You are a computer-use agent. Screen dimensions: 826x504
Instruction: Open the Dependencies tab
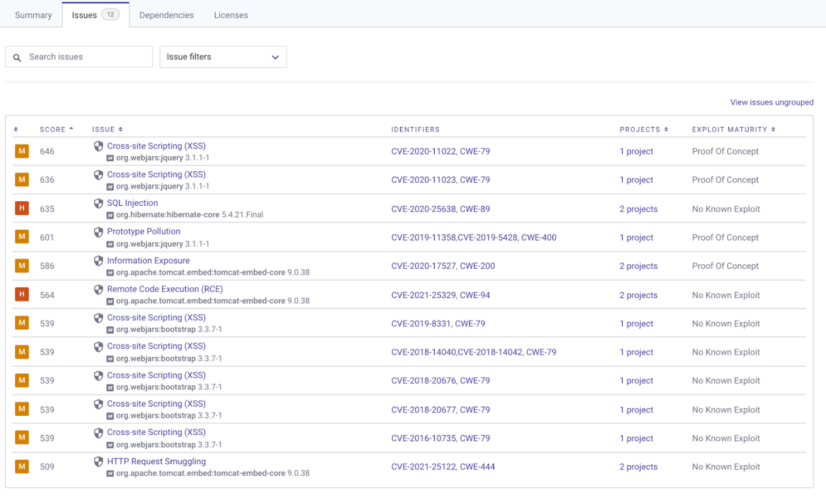click(x=166, y=15)
